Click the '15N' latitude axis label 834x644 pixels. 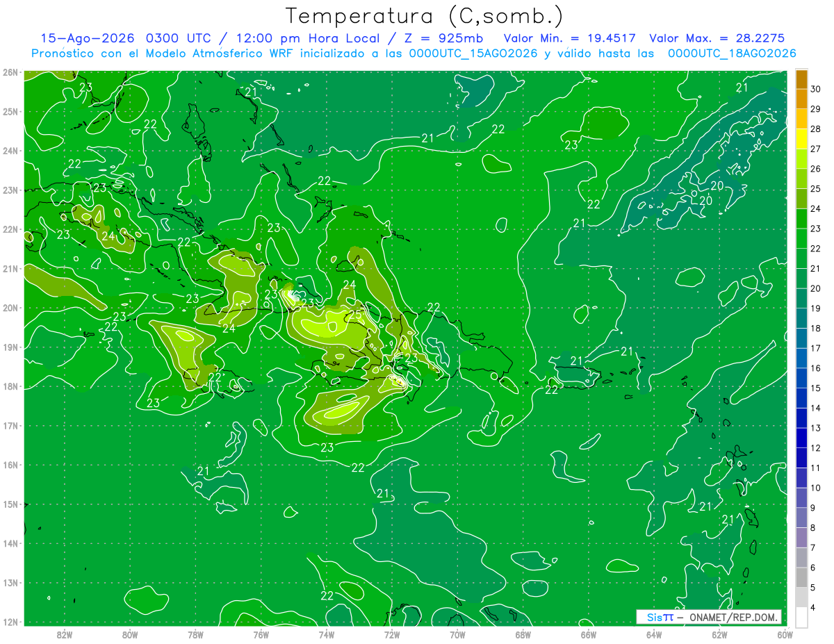point(10,504)
